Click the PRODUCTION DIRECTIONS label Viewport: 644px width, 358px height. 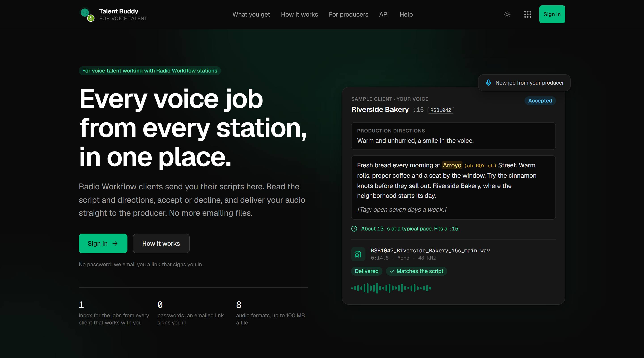(391, 131)
